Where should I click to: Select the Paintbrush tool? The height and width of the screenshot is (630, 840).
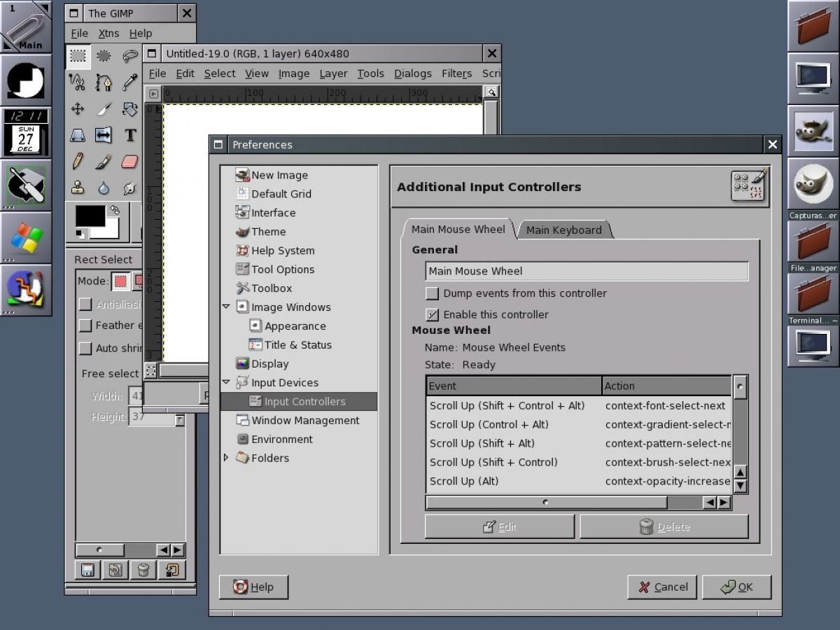point(104,162)
